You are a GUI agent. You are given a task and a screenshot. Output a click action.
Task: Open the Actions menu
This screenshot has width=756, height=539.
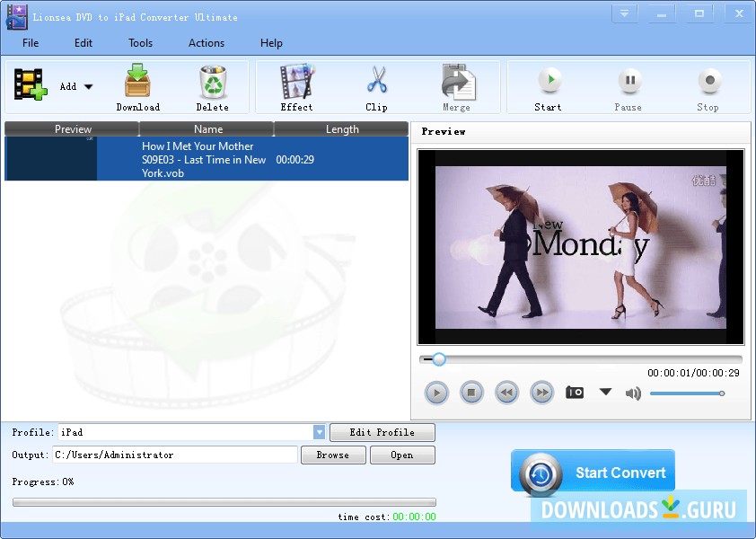pos(206,42)
